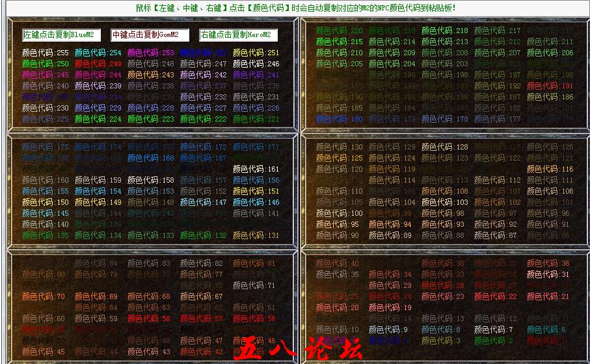
Task: Select blue color code 180
Action: point(340,119)
